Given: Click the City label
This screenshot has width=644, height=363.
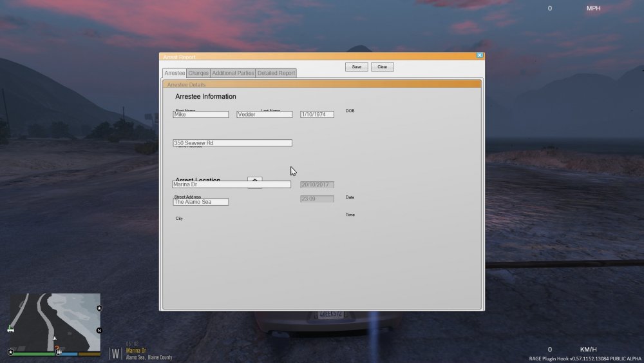Looking at the screenshot, I should (x=179, y=219).
